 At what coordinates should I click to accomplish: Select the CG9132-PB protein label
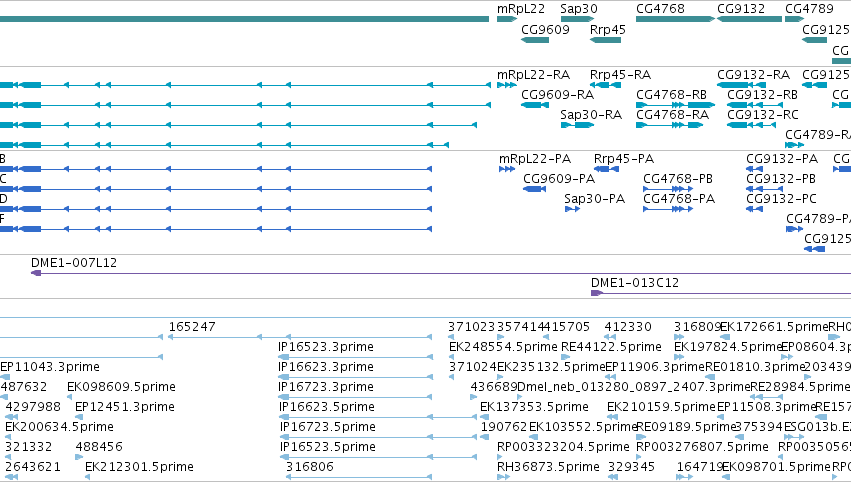point(781,179)
